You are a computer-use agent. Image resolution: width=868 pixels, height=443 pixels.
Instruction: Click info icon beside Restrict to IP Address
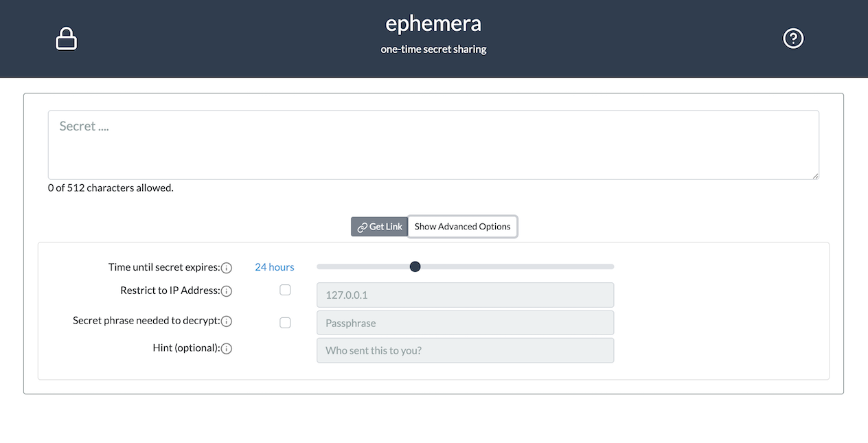(x=227, y=291)
